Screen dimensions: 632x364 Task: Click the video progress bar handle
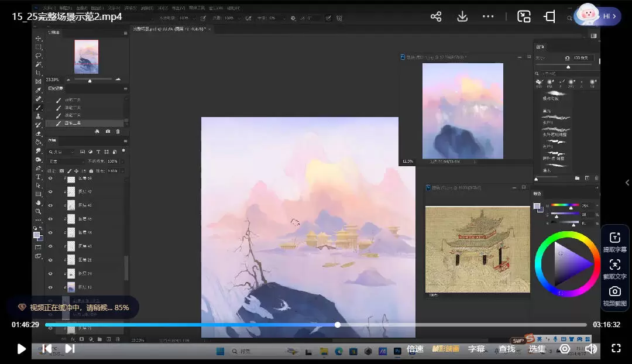(x=338, y=325)
